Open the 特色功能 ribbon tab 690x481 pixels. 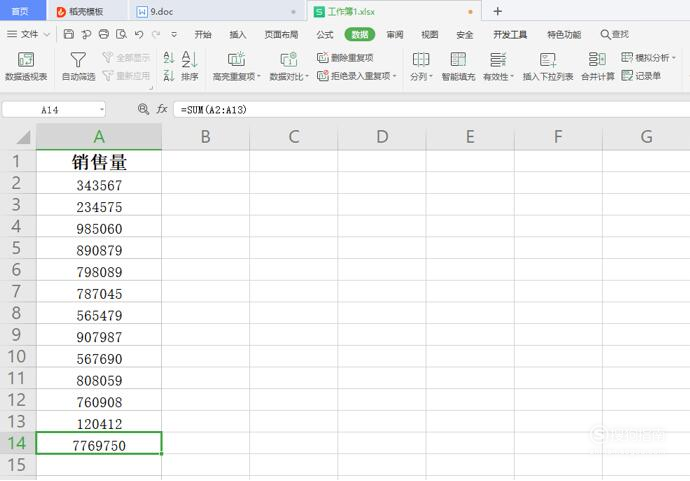click(564, 34)
